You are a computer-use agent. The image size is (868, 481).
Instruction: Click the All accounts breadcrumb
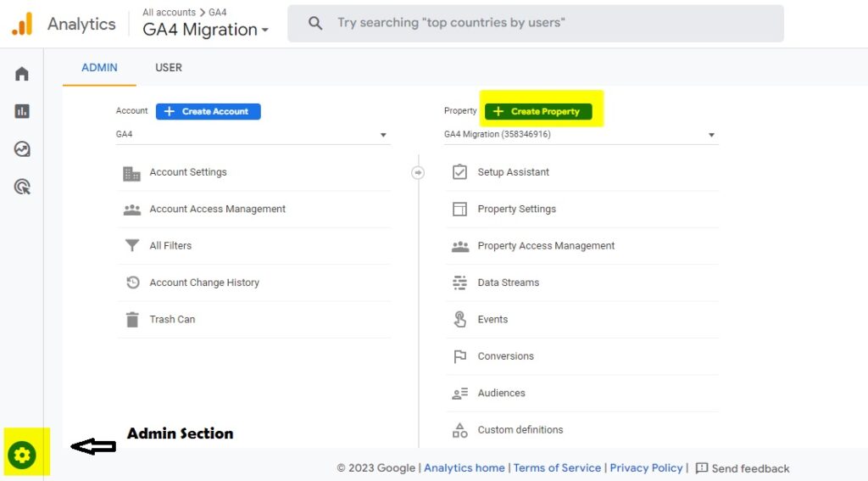click(169, 12)
